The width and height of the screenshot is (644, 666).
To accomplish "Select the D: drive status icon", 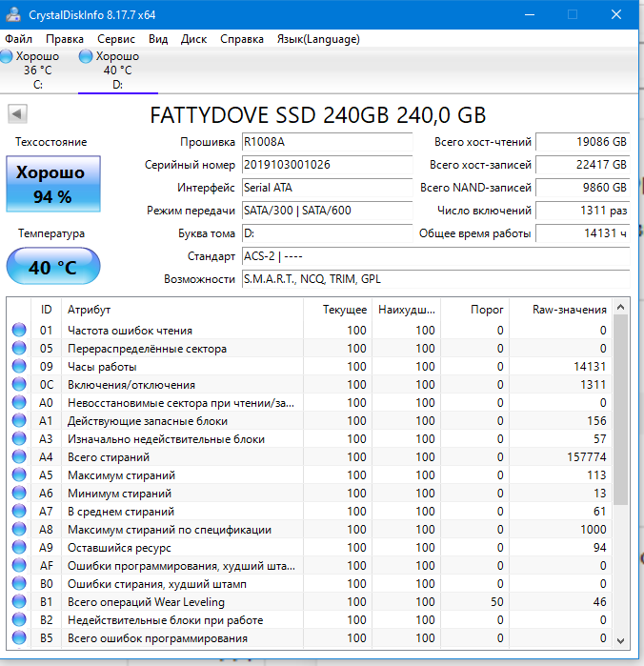I will [86, 57].
